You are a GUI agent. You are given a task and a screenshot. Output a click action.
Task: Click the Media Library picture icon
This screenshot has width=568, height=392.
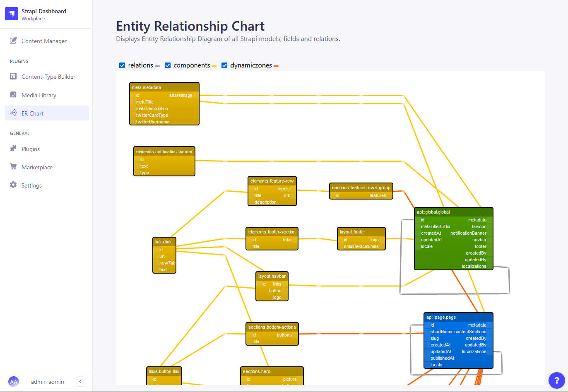coord(14,95)
